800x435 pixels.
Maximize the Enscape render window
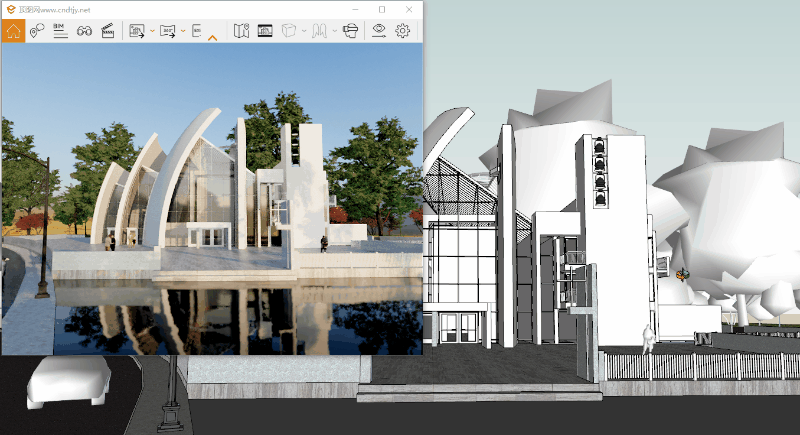point(382,8)
